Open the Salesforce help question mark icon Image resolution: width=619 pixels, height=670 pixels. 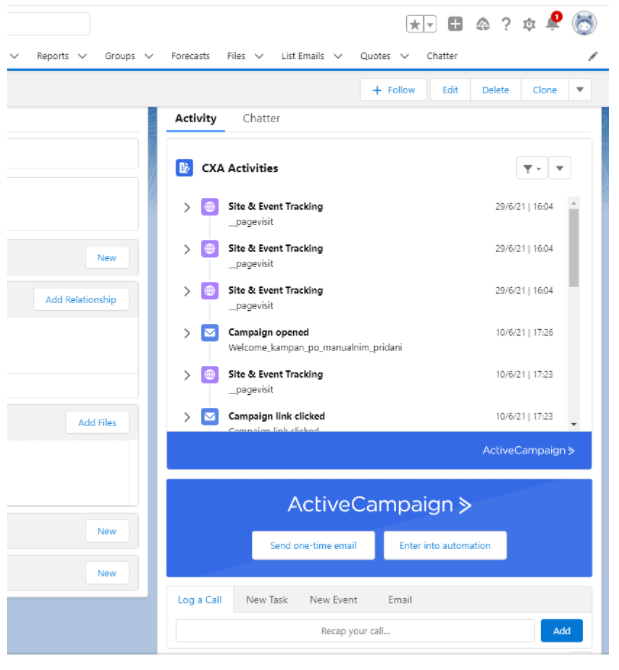tap(506, 24)
